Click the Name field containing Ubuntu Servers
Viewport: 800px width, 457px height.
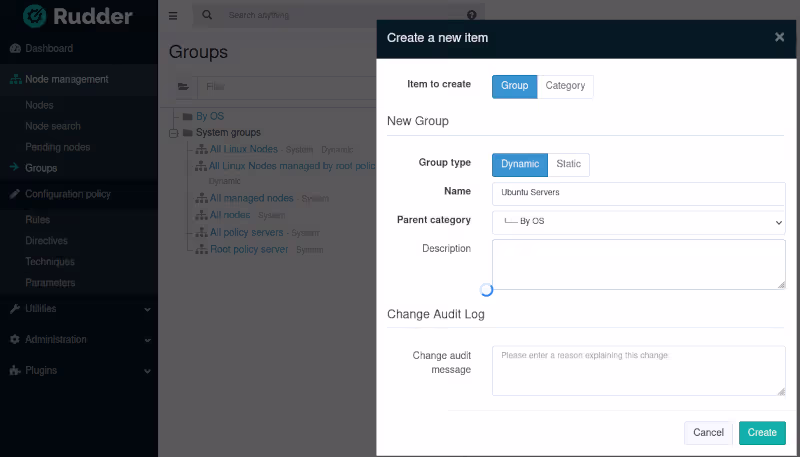pos(638,192)
